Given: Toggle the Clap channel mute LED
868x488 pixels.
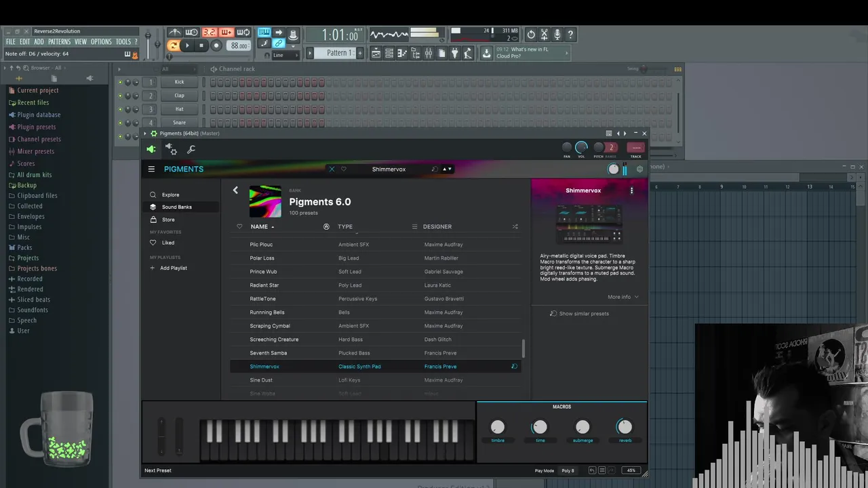Looking at the screenshot, I should click(x=120, y=96).
